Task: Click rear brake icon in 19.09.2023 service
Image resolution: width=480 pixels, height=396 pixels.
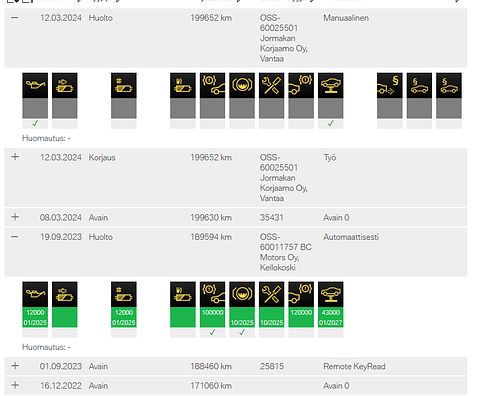Action: pyautogui.click(x=301, y=294)
